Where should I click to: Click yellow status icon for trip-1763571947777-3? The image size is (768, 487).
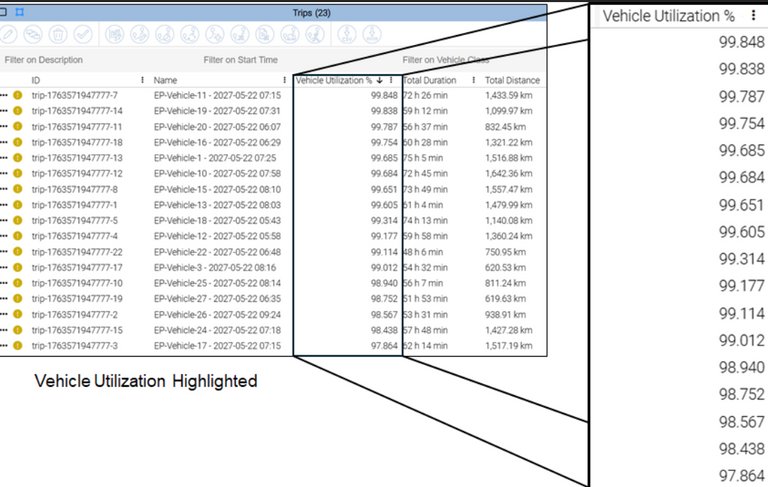18,345
